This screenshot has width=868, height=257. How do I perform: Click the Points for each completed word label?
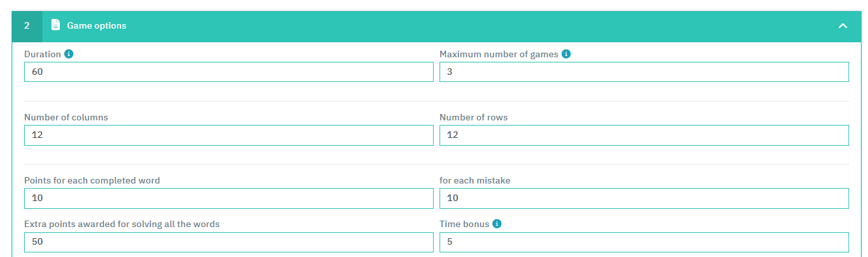tap(92, 181)
